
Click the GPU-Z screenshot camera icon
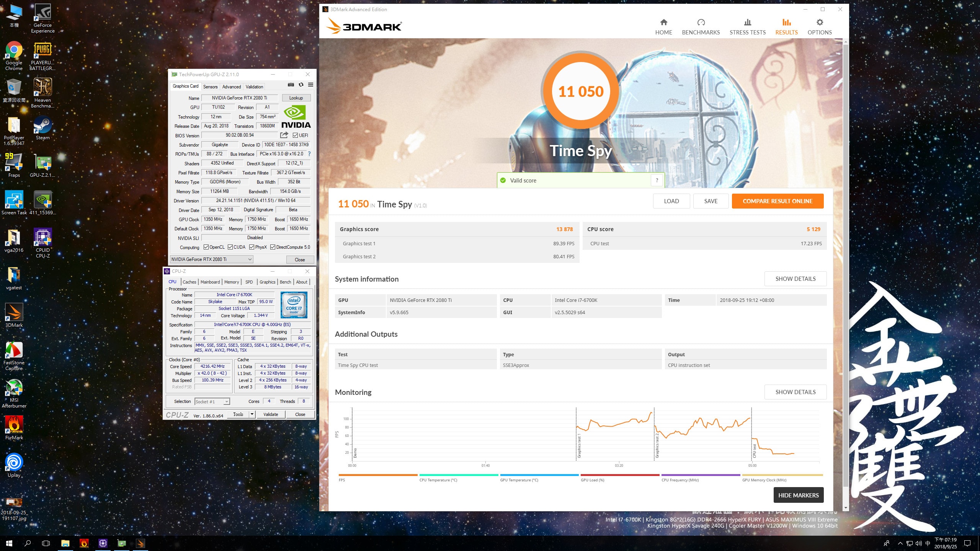[291, 85]
